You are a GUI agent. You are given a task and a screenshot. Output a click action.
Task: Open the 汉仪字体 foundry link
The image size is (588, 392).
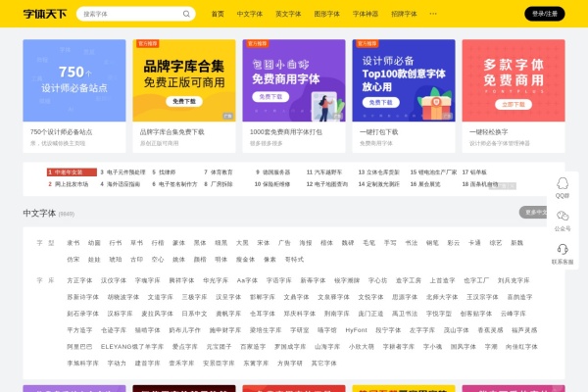click(114, 280)
